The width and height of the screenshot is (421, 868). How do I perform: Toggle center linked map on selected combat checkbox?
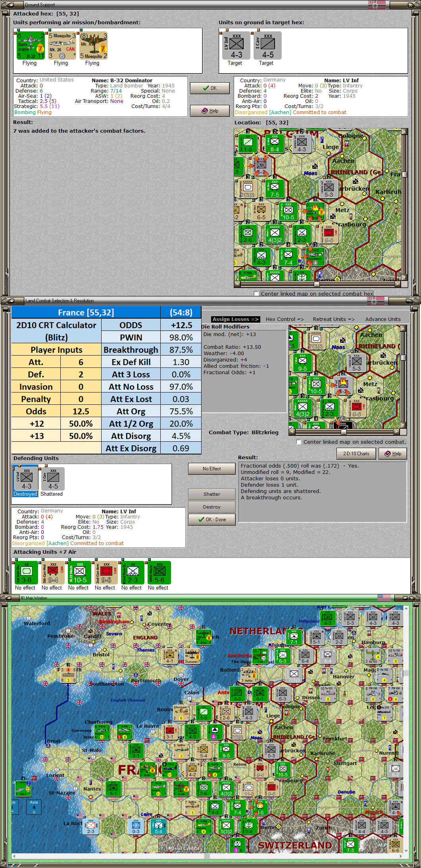[x=299, y=442]
